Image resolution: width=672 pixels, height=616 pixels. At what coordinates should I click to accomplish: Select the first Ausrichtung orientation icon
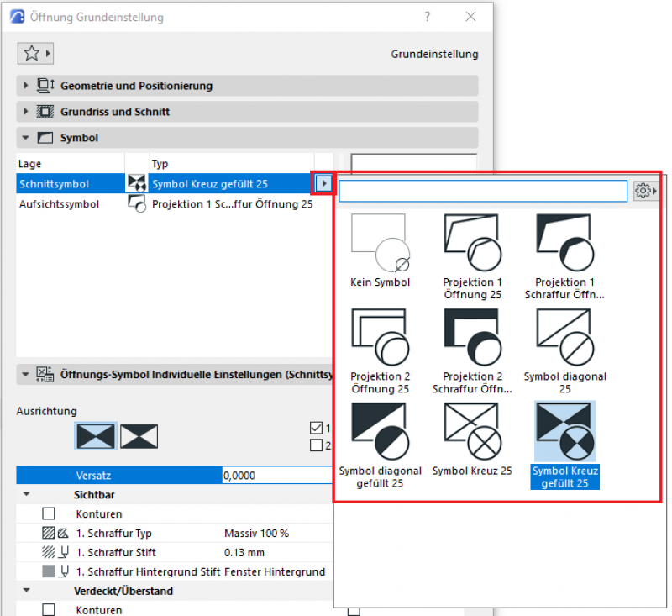(95, 435)
